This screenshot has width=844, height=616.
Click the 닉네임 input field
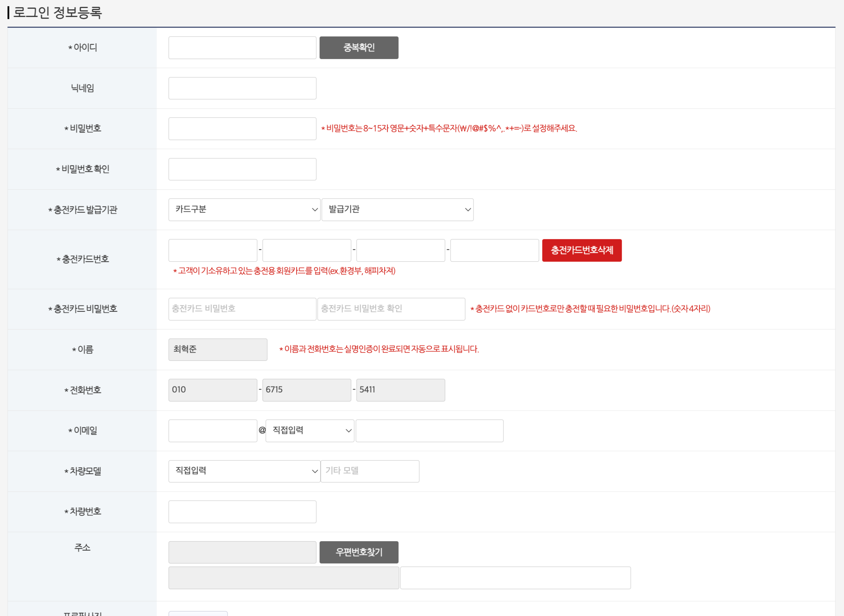pos(242,88)
